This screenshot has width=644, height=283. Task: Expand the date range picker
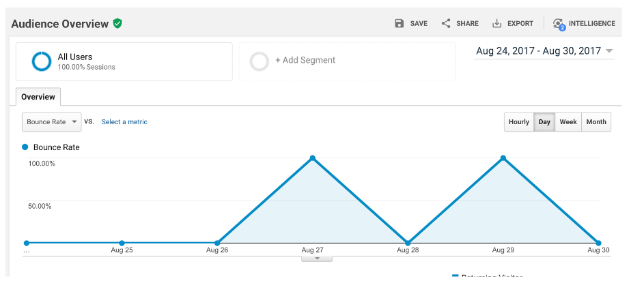point(609,51)
